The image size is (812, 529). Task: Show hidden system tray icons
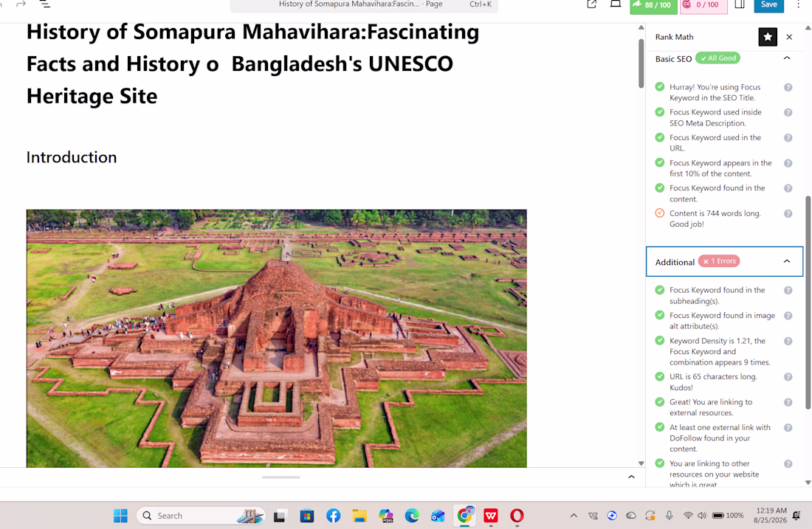(x=574, y=516)
